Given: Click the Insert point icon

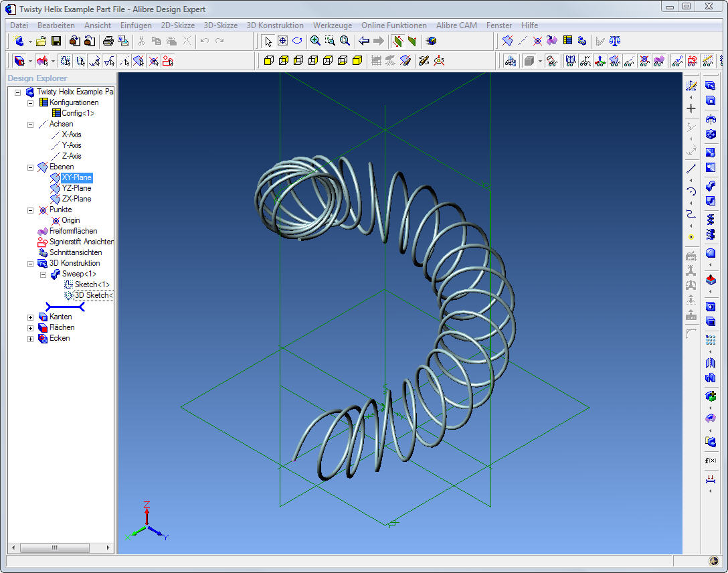Looking at the screenshot, I should [537, 41].
